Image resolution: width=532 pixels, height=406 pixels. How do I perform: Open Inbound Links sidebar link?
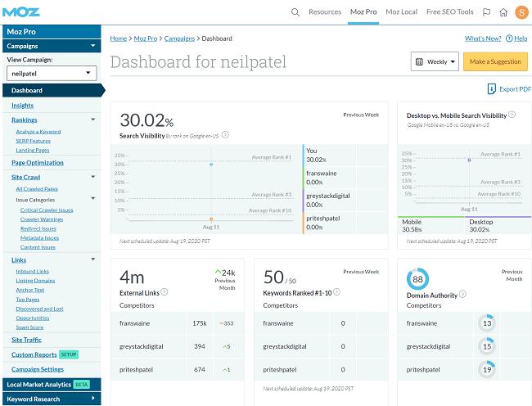pyautogui.click(x=32, y=271)
